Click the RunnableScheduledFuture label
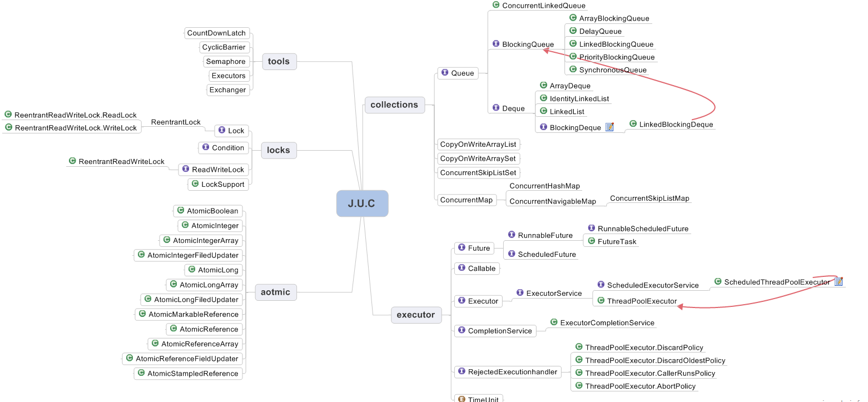The width and height of the screenshot is (868, 402). [643, 229]
